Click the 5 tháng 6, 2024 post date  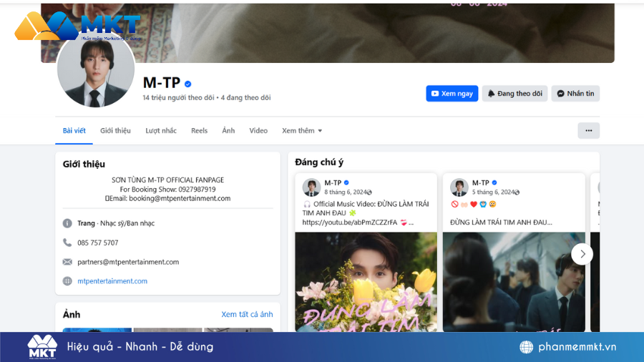[x=493, y=192]
